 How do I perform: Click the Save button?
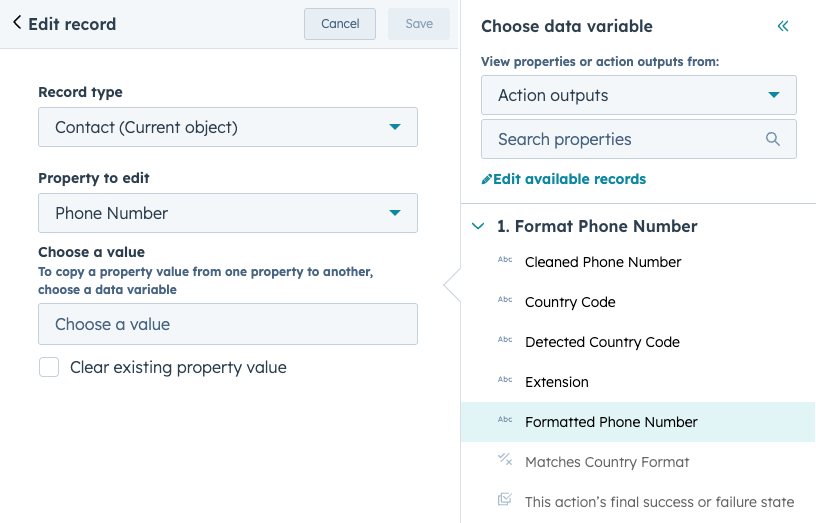click(419, 24)
